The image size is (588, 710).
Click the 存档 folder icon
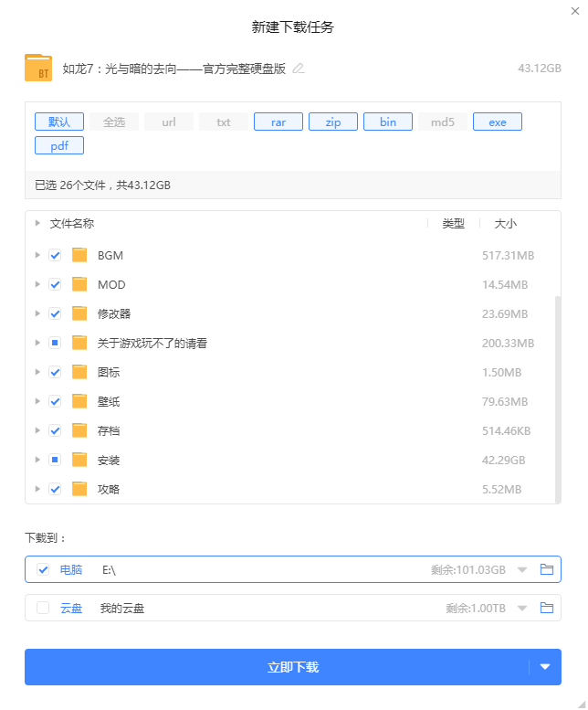[79, 430]
